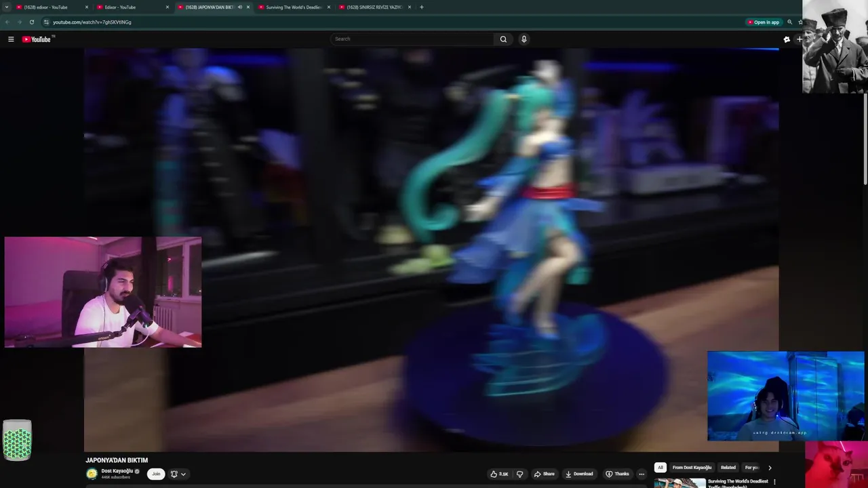Click the main video player
The image size is (868, 488).
click(x=431, y=249)
